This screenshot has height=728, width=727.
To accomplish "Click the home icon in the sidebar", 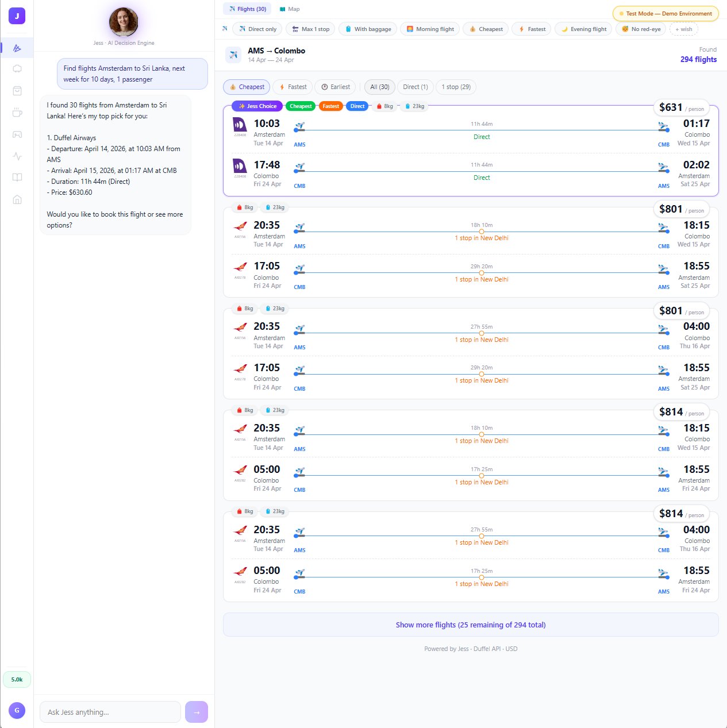I will (17, 199).
